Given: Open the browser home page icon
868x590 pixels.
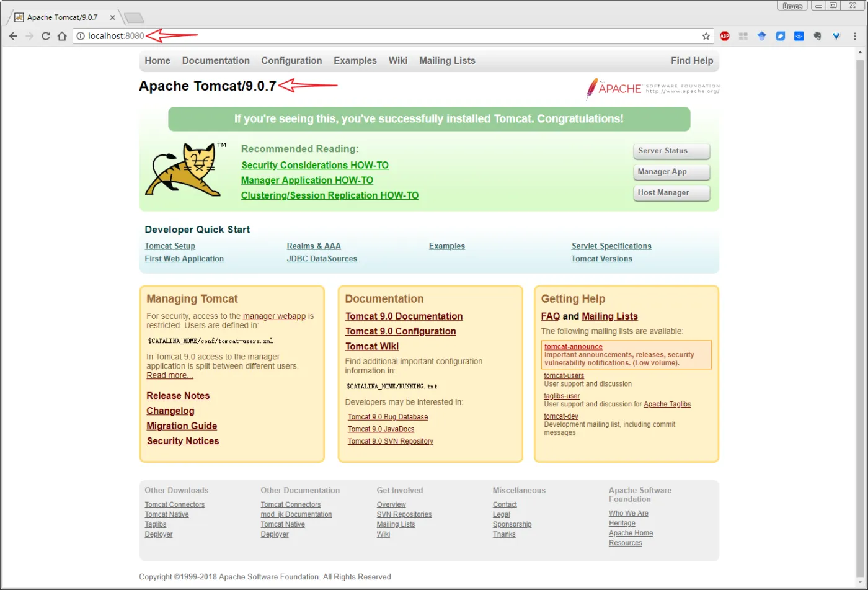Looking at the screenshot, I should (x=62, y=36).
